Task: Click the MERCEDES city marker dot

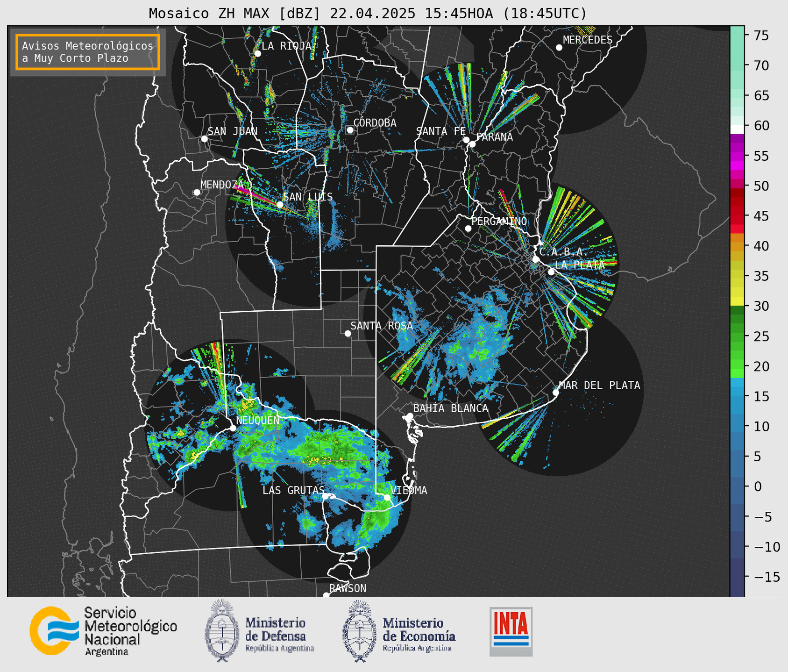Action: 559,48
